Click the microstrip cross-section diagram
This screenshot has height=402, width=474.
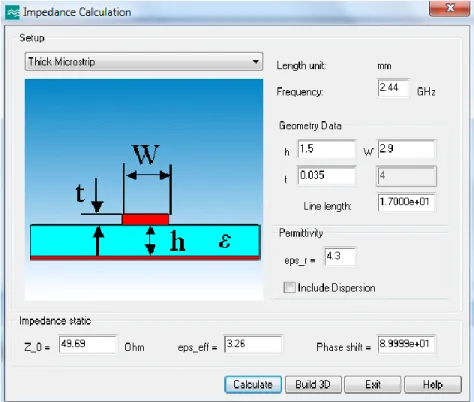click(144, 189)
